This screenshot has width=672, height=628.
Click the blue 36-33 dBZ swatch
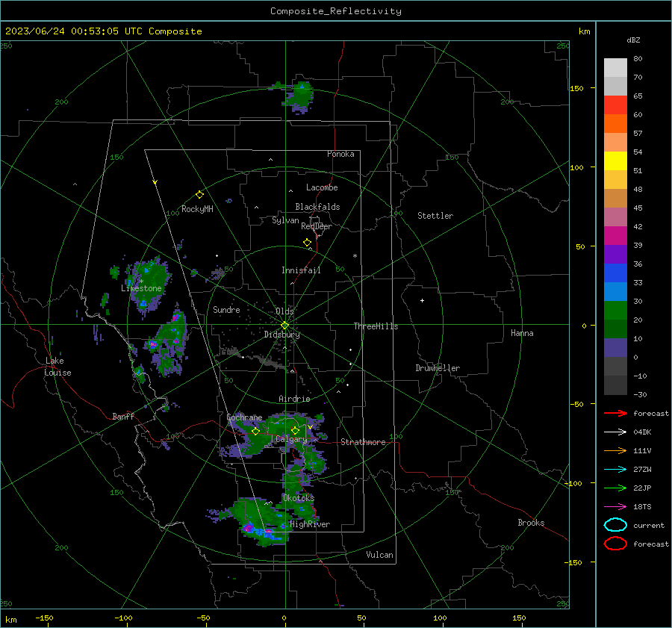point(615,273)
